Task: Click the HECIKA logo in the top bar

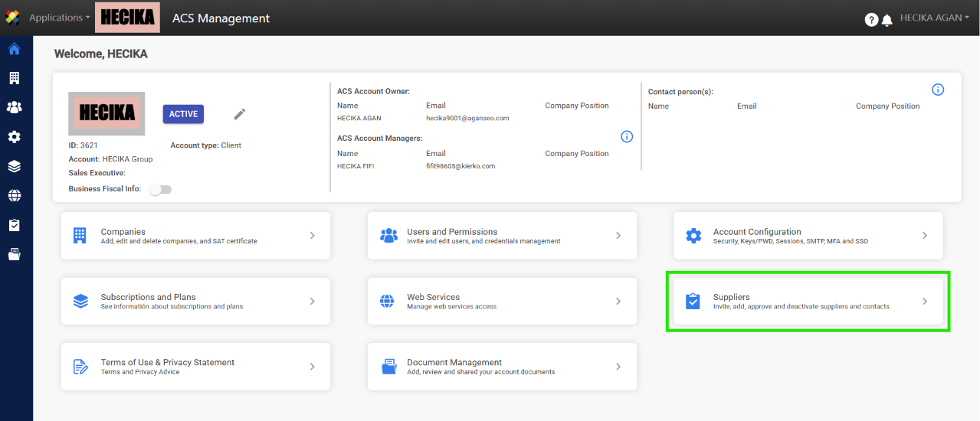Action: (x=127, y=18)
